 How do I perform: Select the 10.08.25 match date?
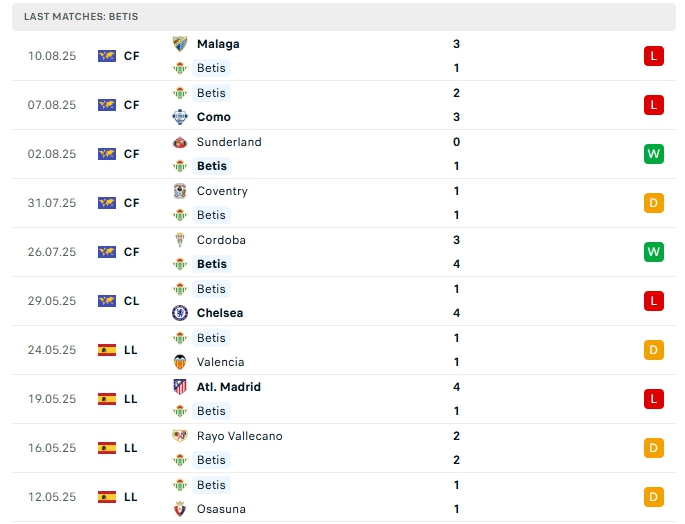52,56
